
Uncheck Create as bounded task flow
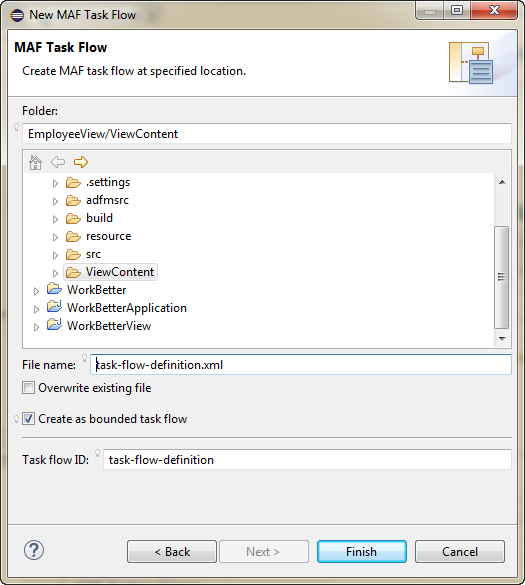pyautogui.click(x=28, y=419)
